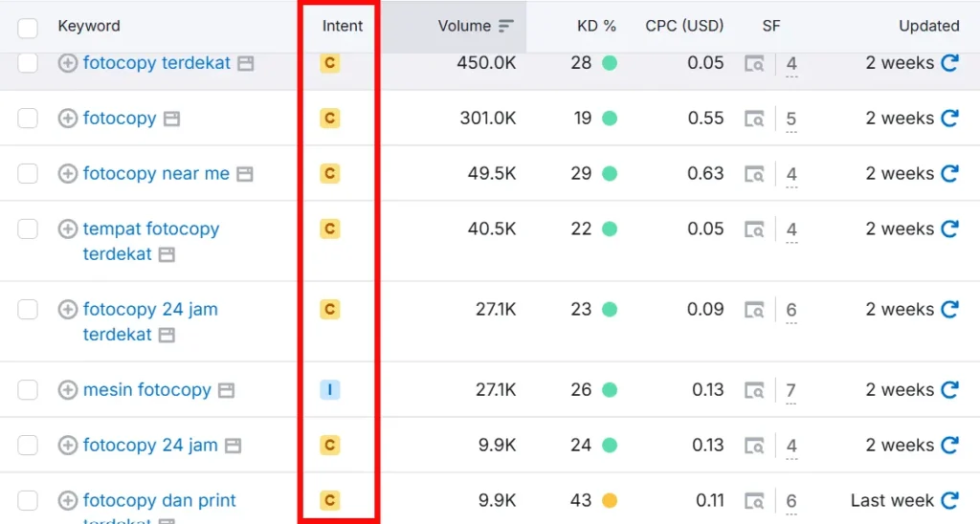
Task: Click orange KD dot for fotocopy dan print
Action: click(610, 500)
